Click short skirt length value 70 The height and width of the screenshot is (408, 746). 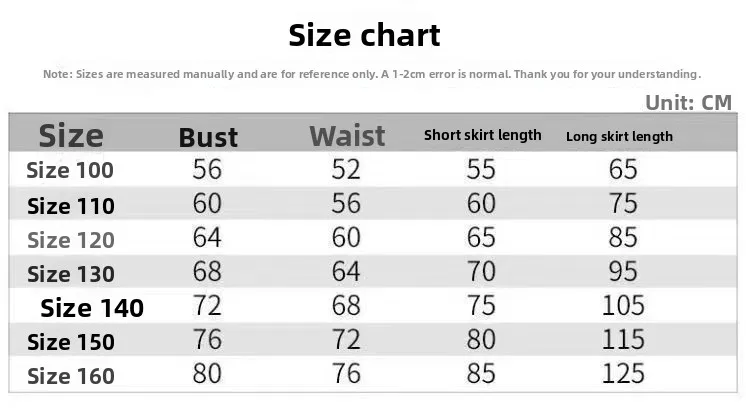coord(481,272)
